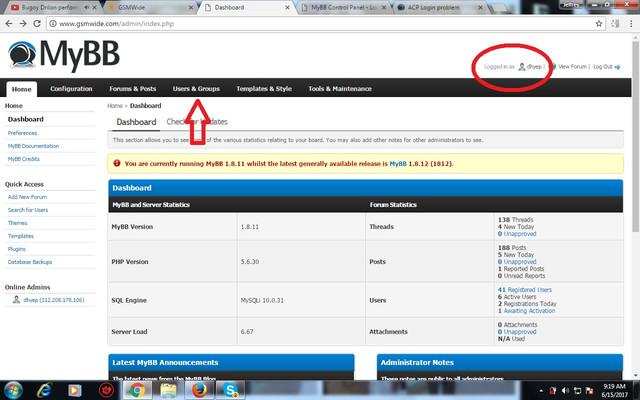Click the online admin user icon
Screen dimensions: 640x400
(16, 300)
